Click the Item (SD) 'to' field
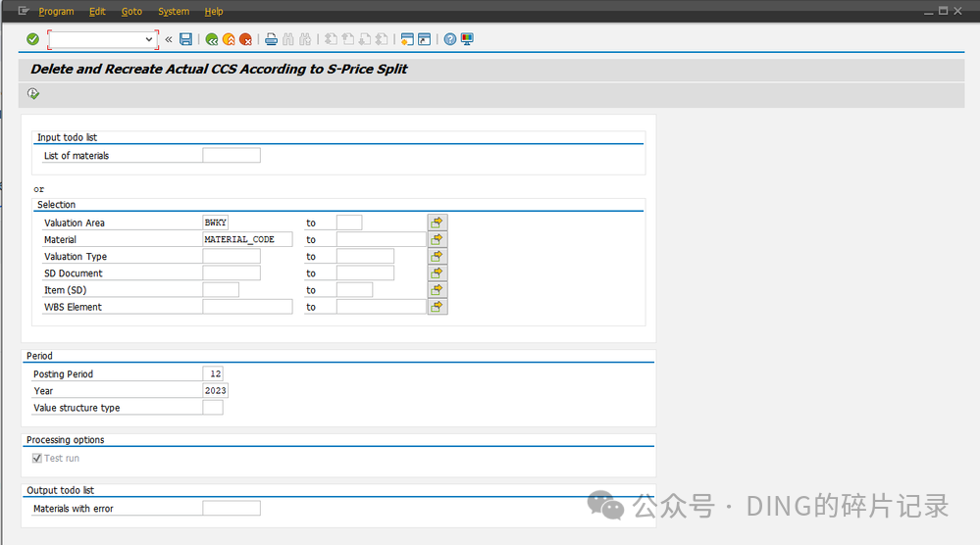The width and height of the screenshot is (980, 545). [354, 290]
